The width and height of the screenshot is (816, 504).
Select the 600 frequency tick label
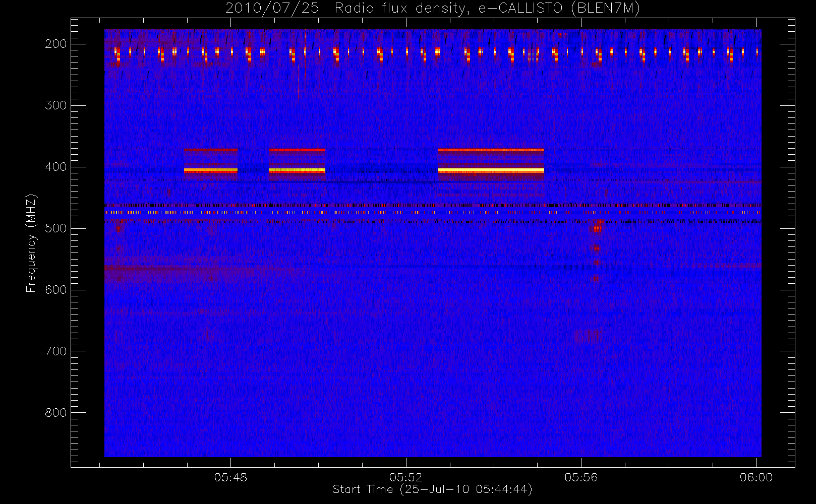[55, 290]
